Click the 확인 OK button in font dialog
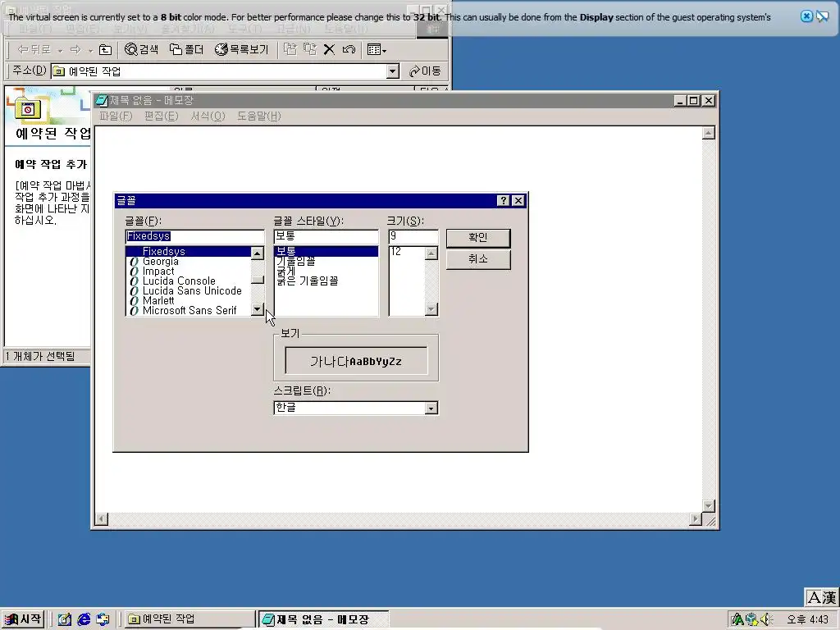840x630 pixels. tap(478, 237)
